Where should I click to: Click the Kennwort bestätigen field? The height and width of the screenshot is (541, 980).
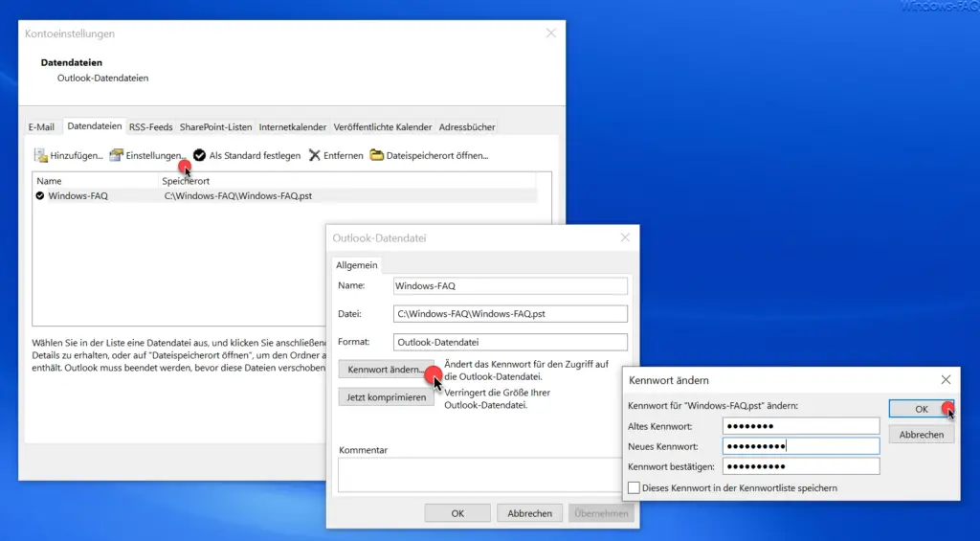tap(801, 466)
